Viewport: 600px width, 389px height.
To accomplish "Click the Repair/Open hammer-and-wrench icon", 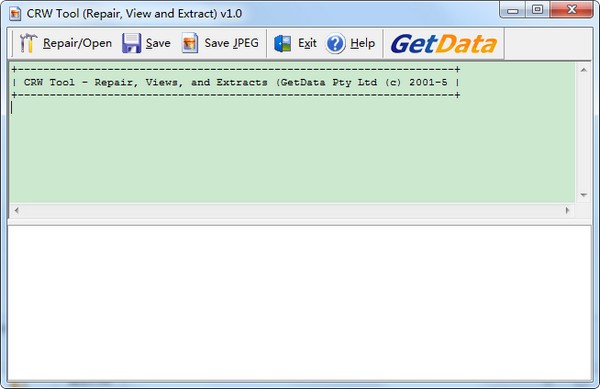I will 28,43.
